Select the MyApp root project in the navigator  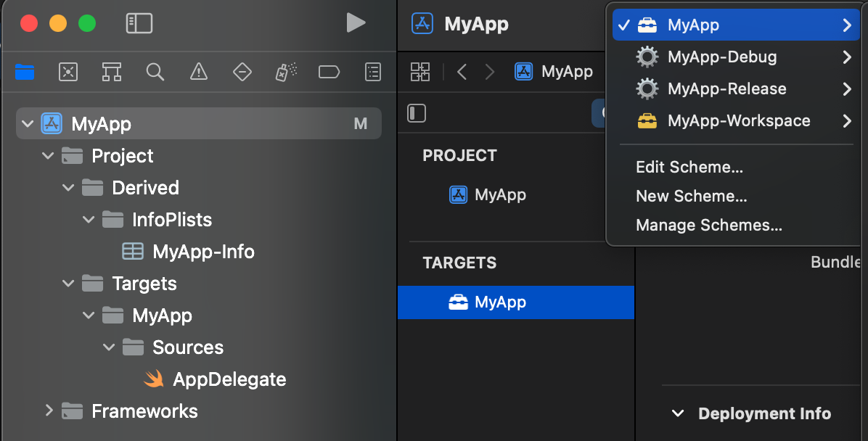coord(199,123)
